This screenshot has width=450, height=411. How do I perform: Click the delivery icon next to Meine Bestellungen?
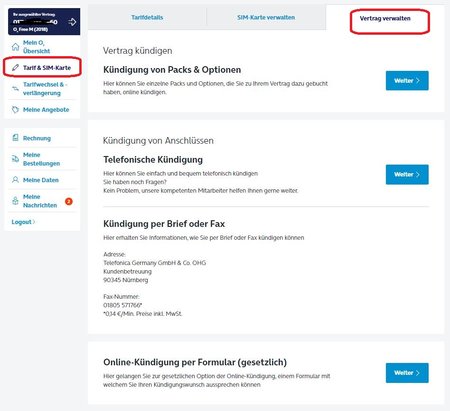(15, 159)
